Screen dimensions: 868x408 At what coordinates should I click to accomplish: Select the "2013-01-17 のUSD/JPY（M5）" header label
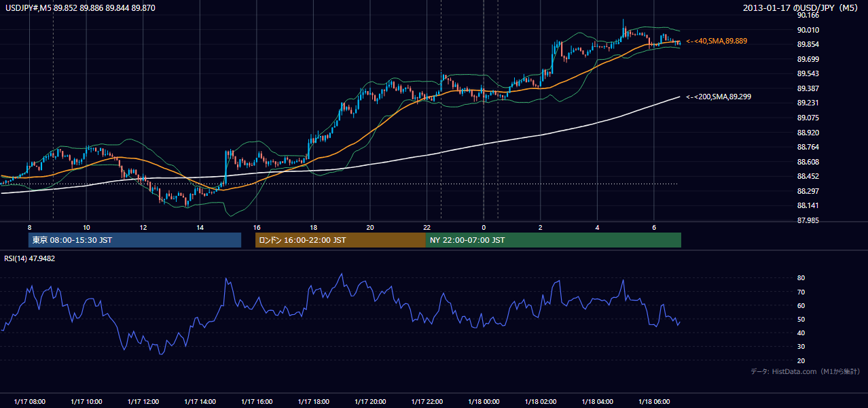(802, 8)
